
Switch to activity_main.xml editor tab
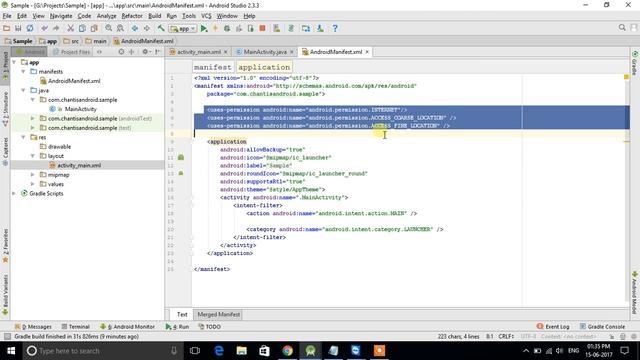point(199,52)
